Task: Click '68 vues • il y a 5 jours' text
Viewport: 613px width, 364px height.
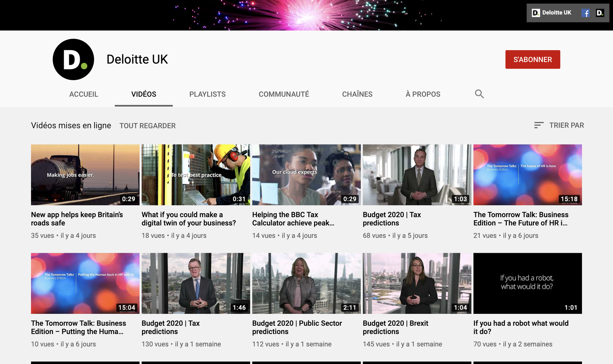Action: [x=395, y=236]
